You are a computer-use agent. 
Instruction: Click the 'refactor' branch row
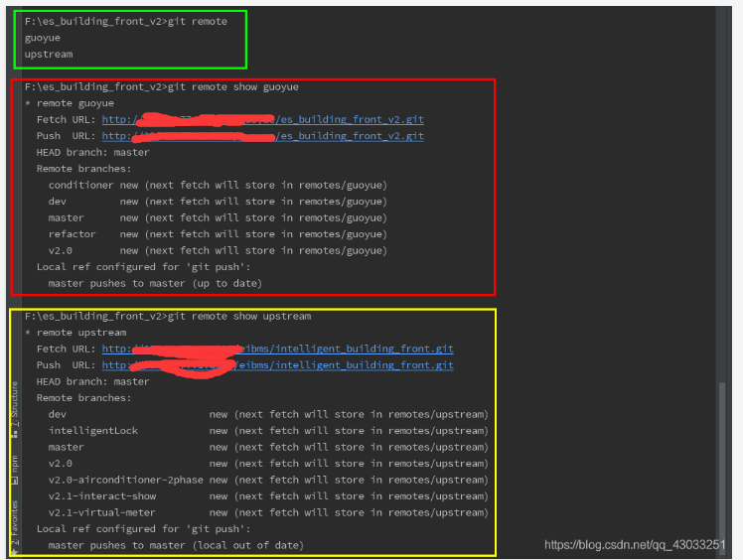tap(218, 234)
